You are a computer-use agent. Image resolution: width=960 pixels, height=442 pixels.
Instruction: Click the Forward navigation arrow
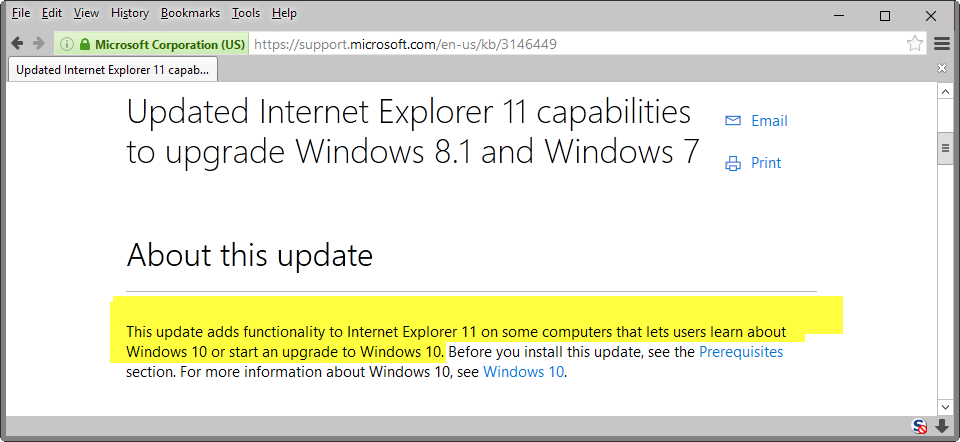(38, 44)
